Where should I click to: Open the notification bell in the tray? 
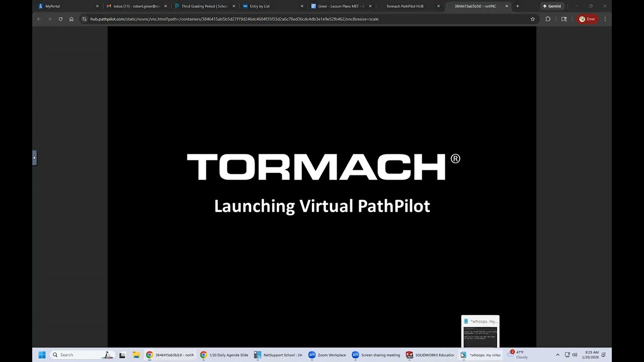click(604, 355)
